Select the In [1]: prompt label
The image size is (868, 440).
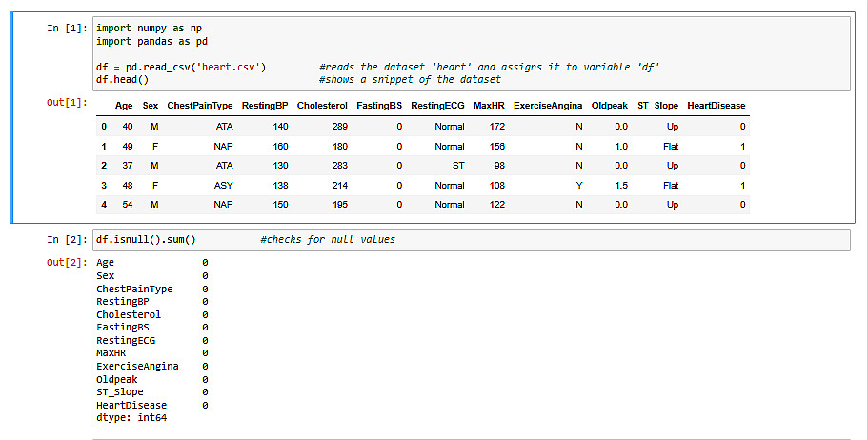point(67,29)
